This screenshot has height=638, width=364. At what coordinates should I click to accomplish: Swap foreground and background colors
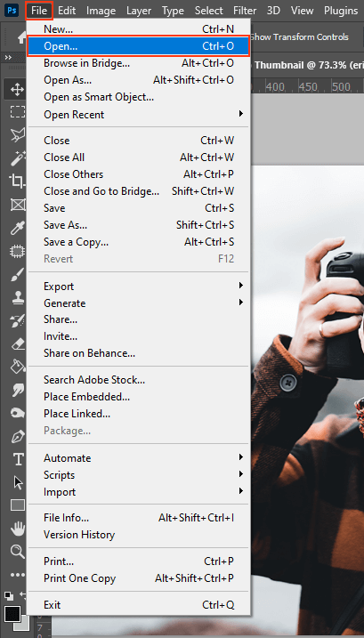click(22, 595)
